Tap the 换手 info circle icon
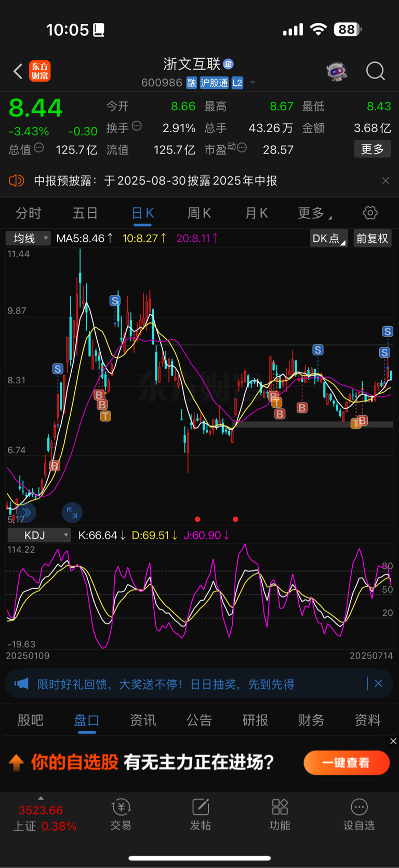The image size is (399, 868). click(137, 126)
